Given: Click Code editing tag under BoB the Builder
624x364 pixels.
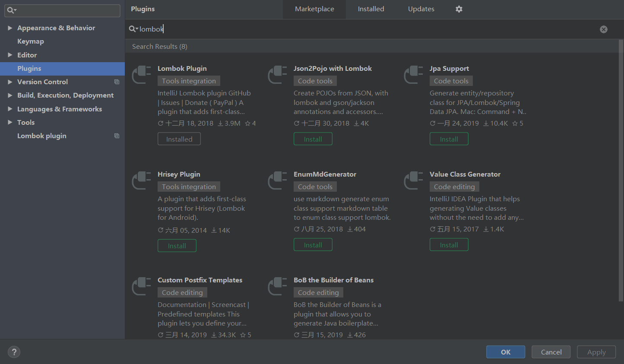Looking at the screenshot, I should pyautogui.click(x=318, y=292).
